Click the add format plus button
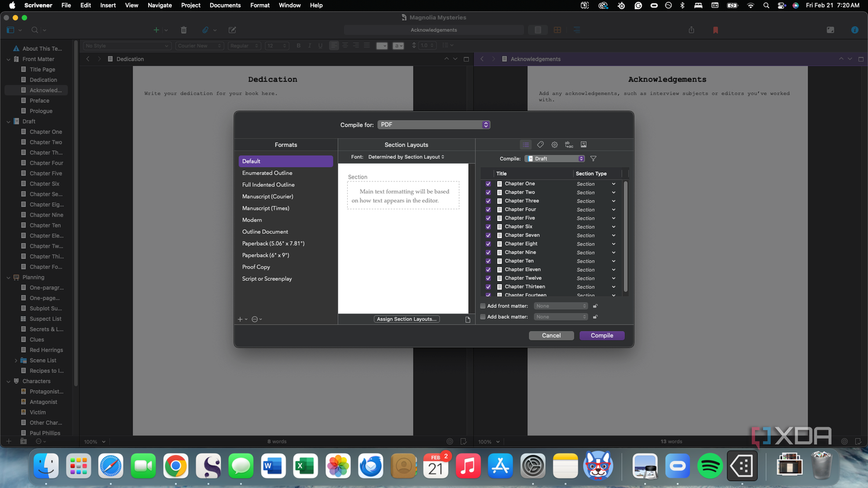 tap(241, 319)
